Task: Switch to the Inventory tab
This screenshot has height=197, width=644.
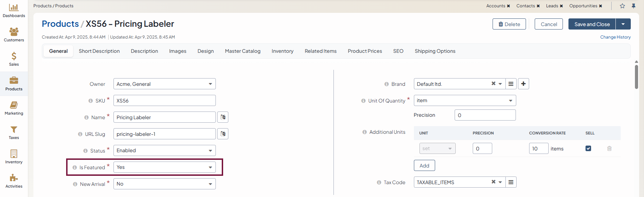Action: click(x=282, y=51)
